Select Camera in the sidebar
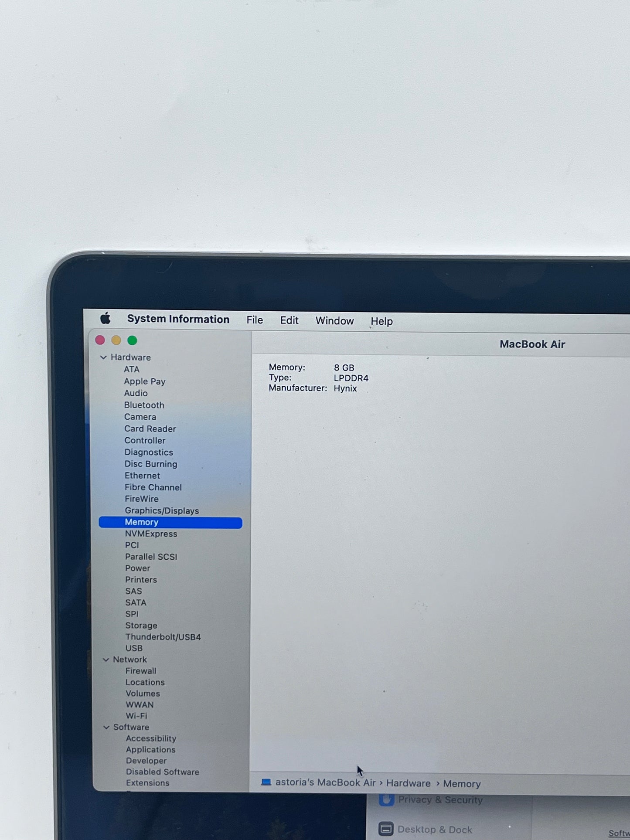 [140, 417]
